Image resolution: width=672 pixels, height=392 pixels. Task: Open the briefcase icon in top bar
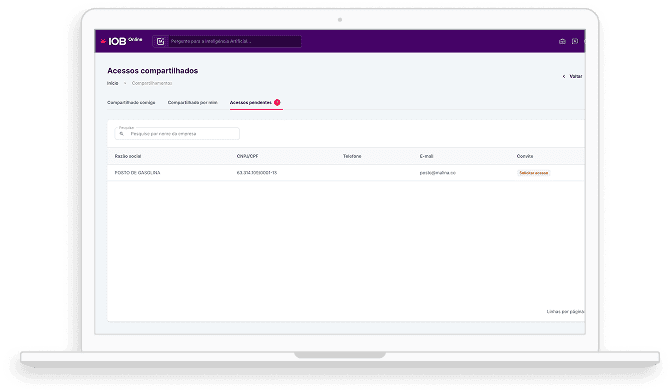point(562,41)
